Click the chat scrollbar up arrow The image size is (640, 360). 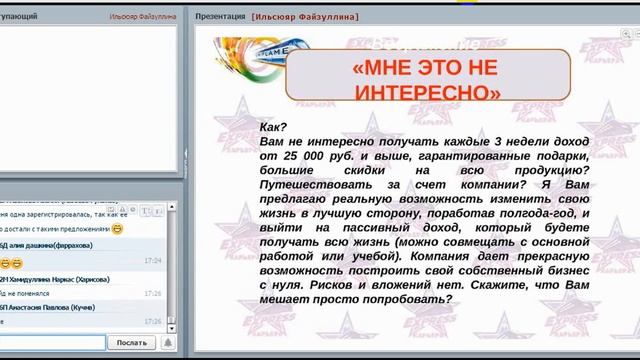point(172,207)
